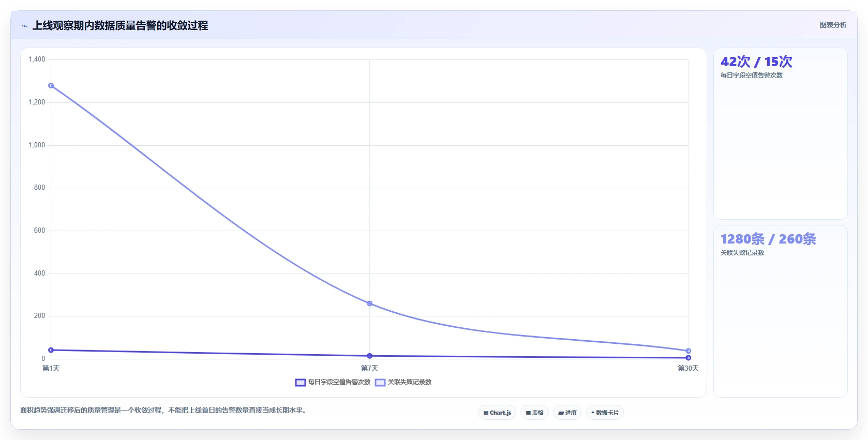868x440 pixels.
Task: Toggle the 每日字段空值告警次数 legend swatch
Action: (x=301, y=383)
